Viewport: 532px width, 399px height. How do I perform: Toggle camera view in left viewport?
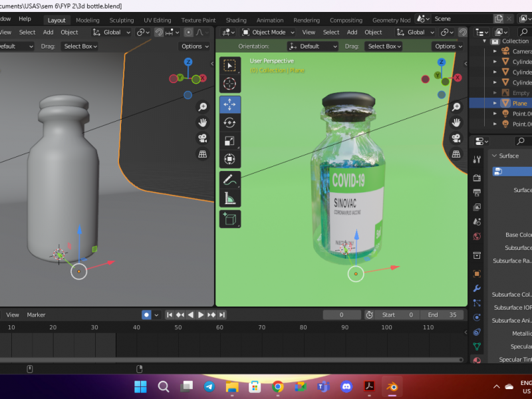point(202,138)
